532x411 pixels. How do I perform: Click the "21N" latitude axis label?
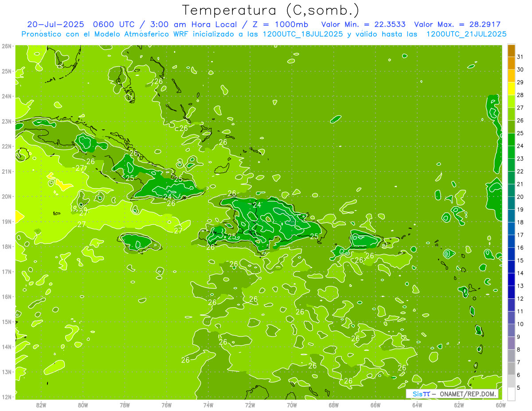tap(7, 172)
